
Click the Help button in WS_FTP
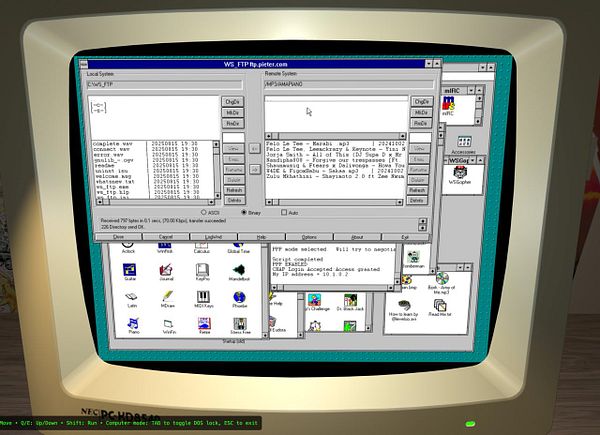point(262,237)
